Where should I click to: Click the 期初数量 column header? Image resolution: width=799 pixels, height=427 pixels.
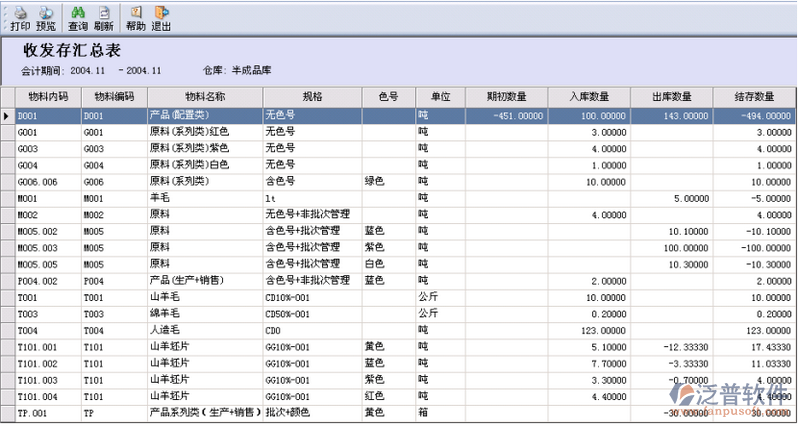click(x=506, y=98)
